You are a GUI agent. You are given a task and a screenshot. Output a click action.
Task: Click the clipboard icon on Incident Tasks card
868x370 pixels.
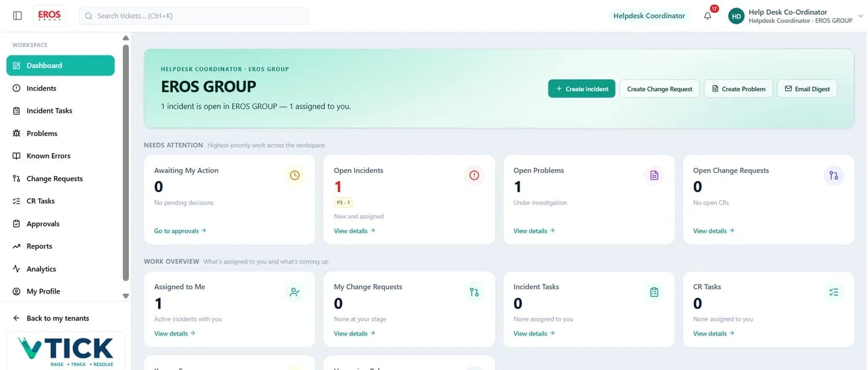654,292
